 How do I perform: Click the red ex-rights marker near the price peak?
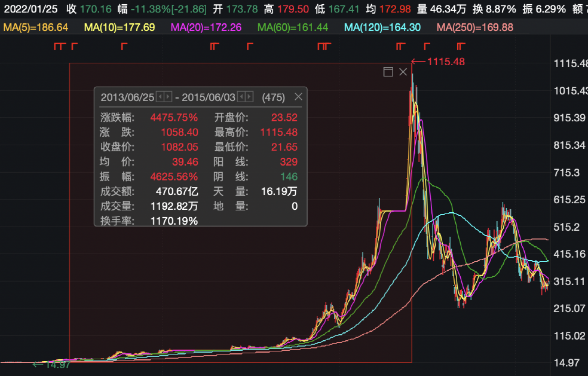(x=400, y=45)
